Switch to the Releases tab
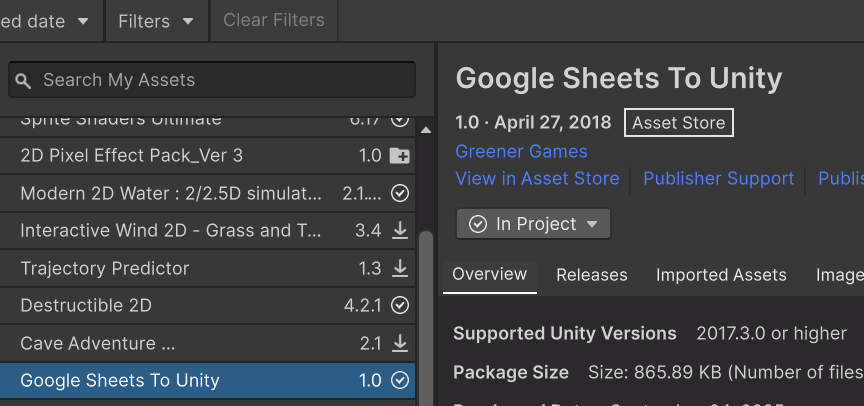The width and height of the screenshot is (864, 406). click(x=592, y=275)
